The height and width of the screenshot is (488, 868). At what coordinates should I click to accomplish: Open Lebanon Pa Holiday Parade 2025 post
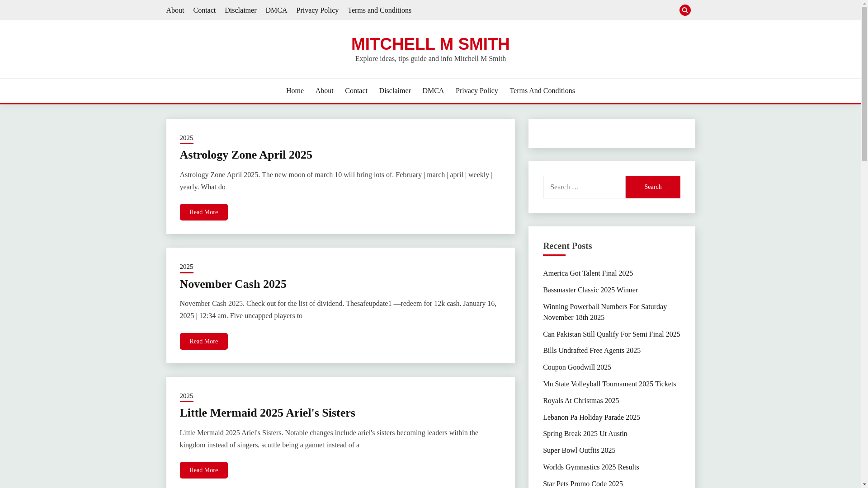click(x=591, y=417)
